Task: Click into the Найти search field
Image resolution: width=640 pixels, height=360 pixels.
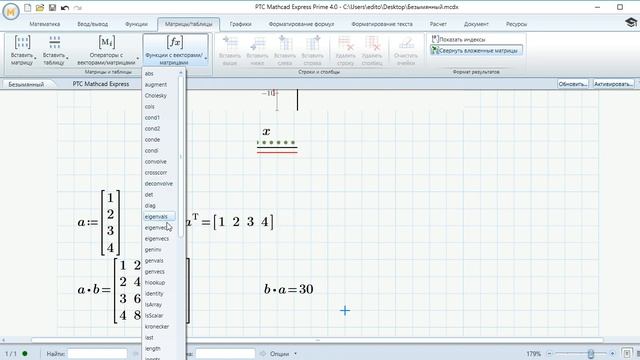Action: click(97, 353)
